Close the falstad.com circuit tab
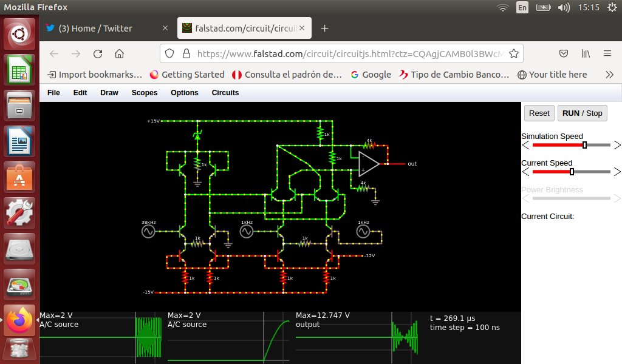This screenshot has width=622, height=364. [302, 28]
